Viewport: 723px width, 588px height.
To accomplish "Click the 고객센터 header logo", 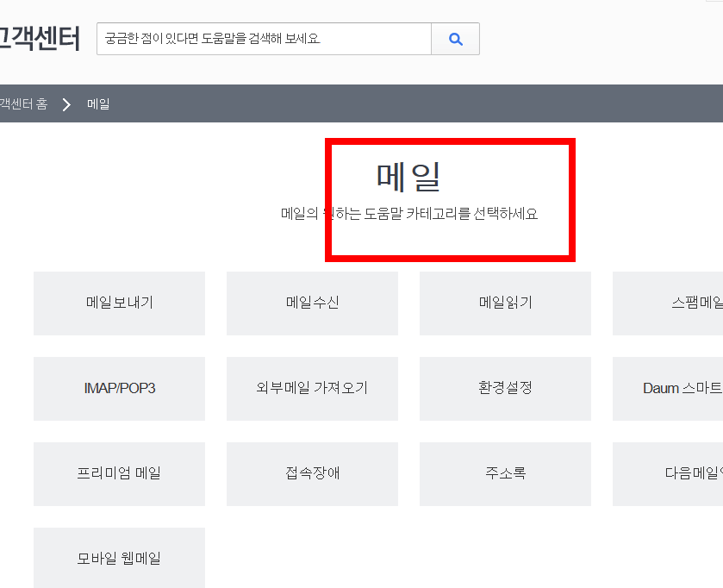I will tap(39, 38).
